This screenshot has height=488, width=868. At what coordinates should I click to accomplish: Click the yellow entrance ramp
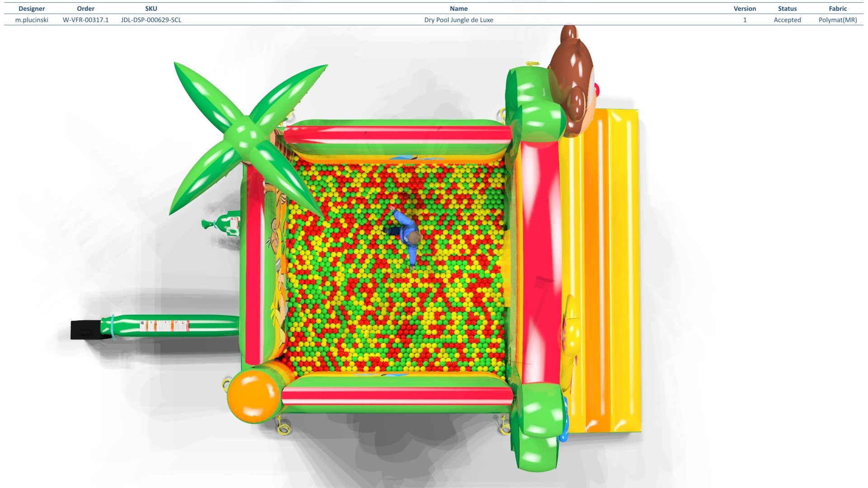pos(601,271)
